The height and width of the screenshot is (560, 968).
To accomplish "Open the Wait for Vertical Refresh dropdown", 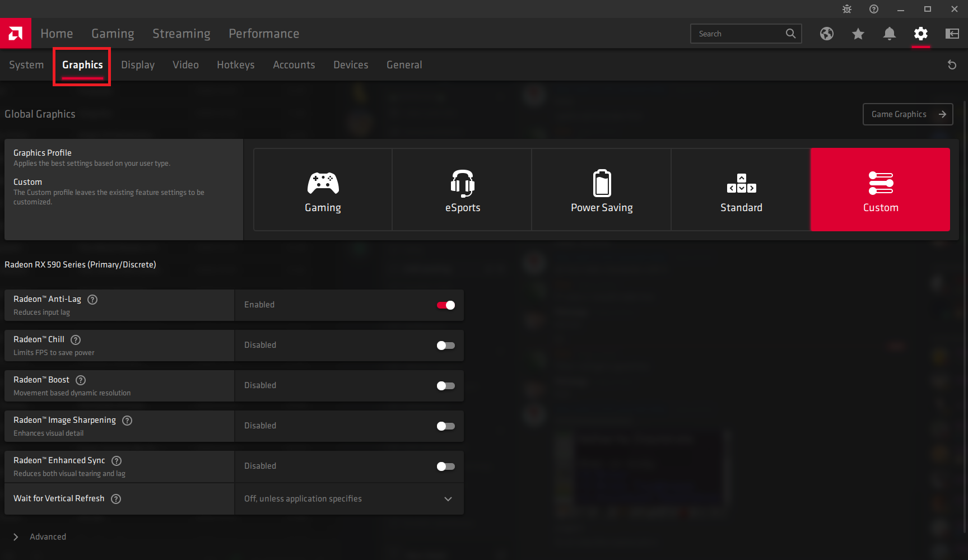I will click(x=349, y=499).
